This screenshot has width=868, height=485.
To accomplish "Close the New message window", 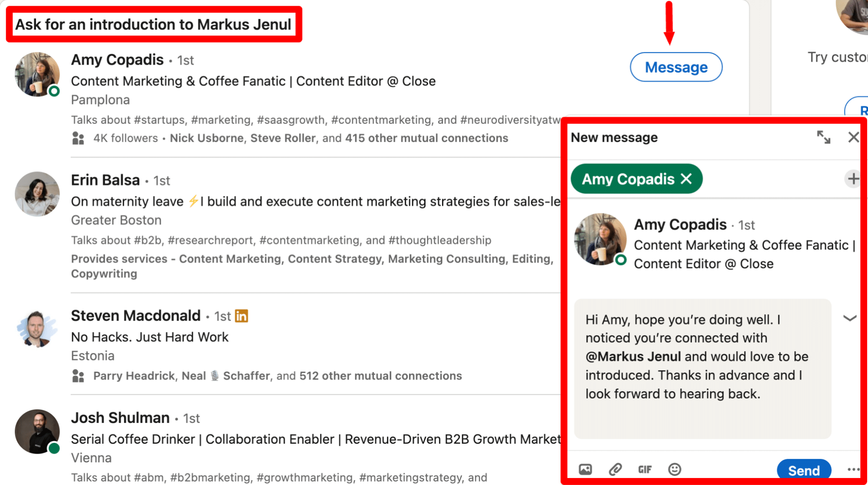I will click(853, 137).
